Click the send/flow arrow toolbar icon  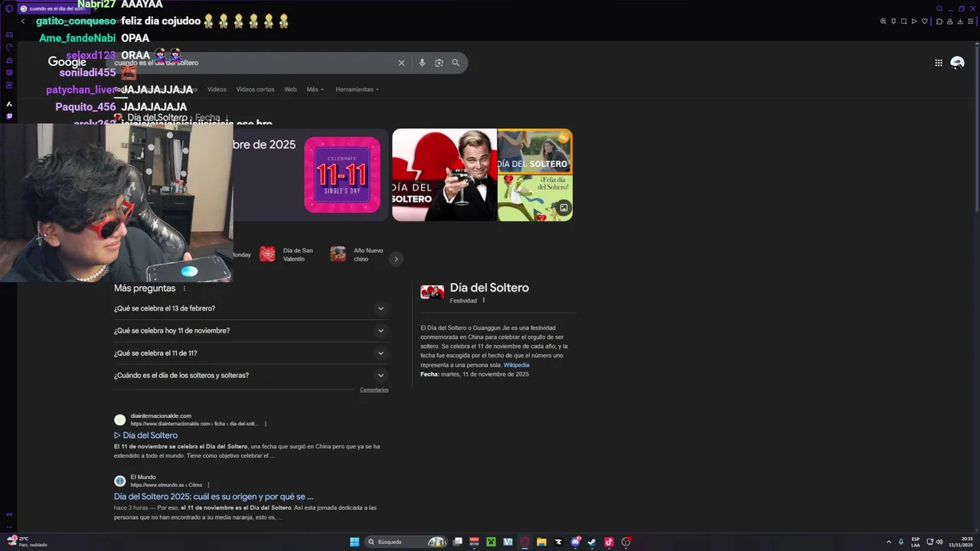pos(914,21)
